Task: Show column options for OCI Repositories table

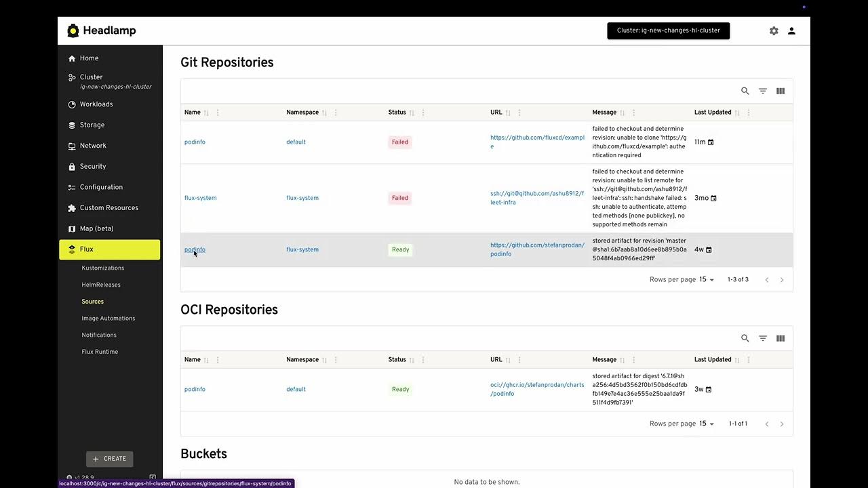Action: point(781,338)
